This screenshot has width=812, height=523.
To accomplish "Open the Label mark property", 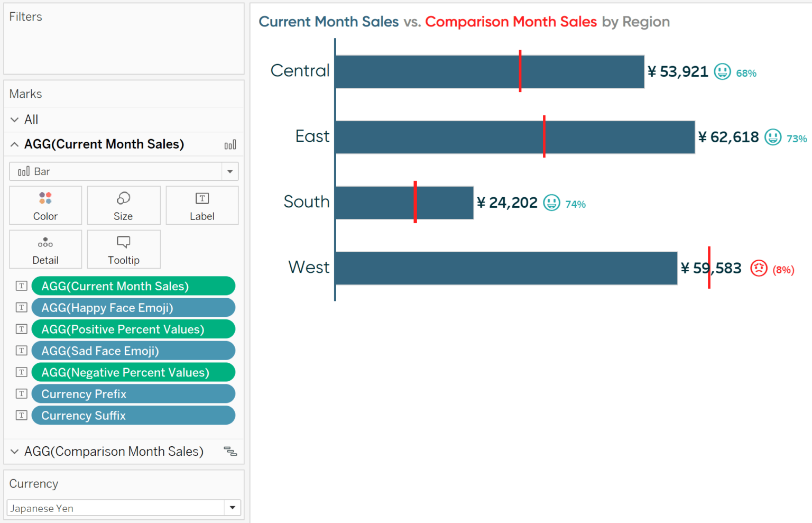I will click(x=202, y=205).
